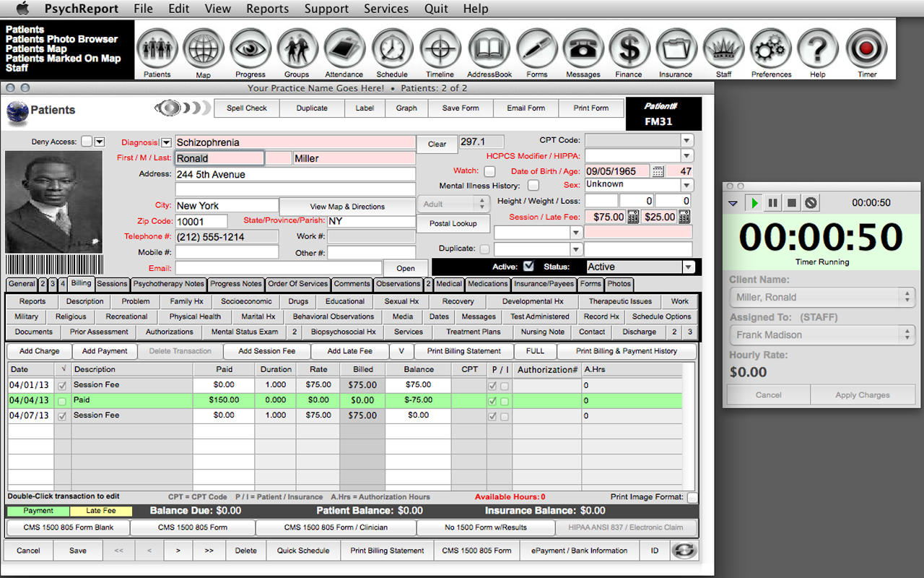Open the Services menu

coord(385,9)
